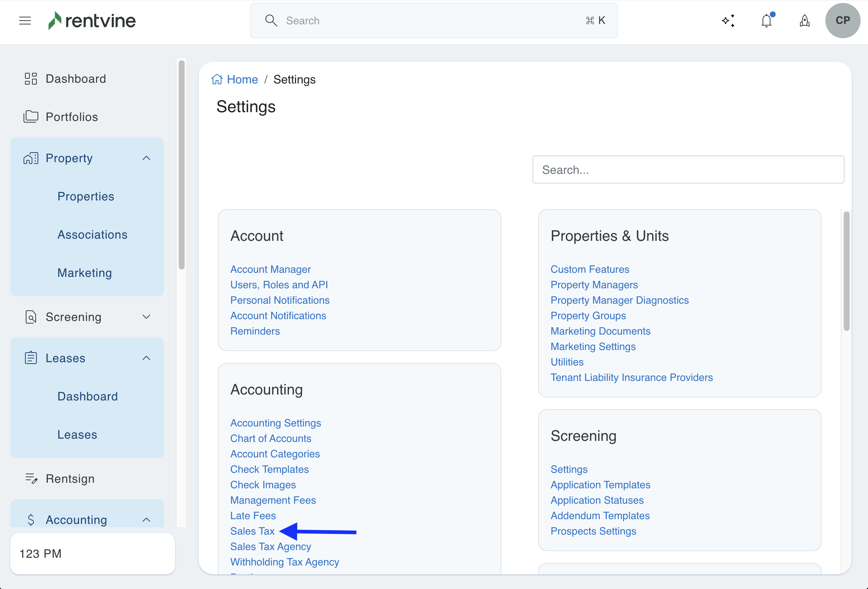Click the rocket icon in header
The width and height of the screenshot is (868, 589).
click(x=804, y=21)
